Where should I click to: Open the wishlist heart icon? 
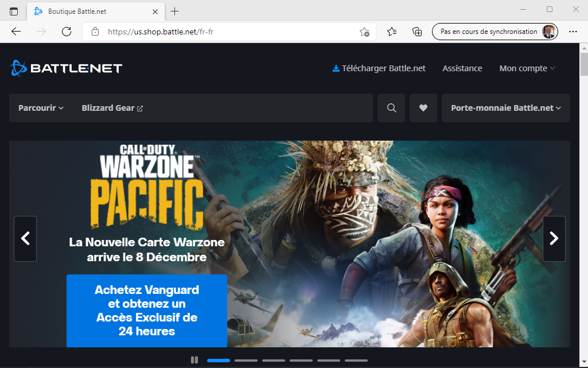click(423, 108)
